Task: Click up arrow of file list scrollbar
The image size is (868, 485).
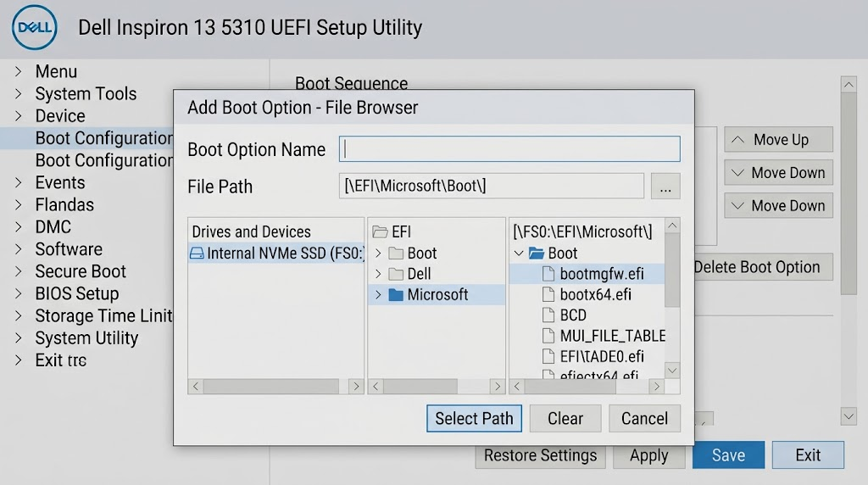Action: click(x=672, y=226)
